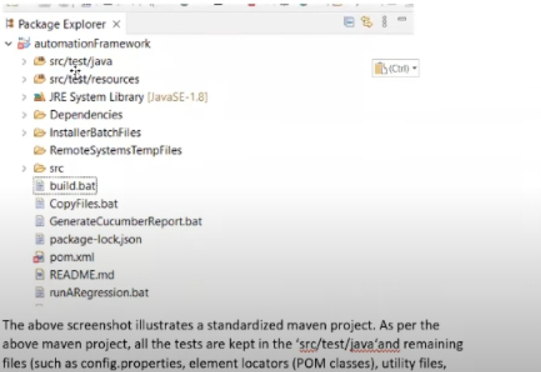Click the RemoteSystemsTempFiles folder icon
Viewport: 541px width, 372px height.
pyautogui.click(x=39, y=150)
